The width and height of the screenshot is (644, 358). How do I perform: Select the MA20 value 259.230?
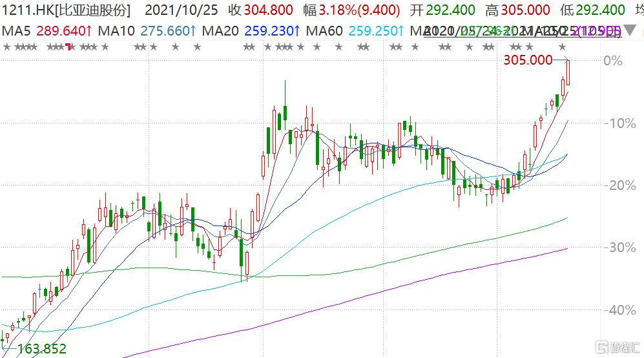(272, 31)
